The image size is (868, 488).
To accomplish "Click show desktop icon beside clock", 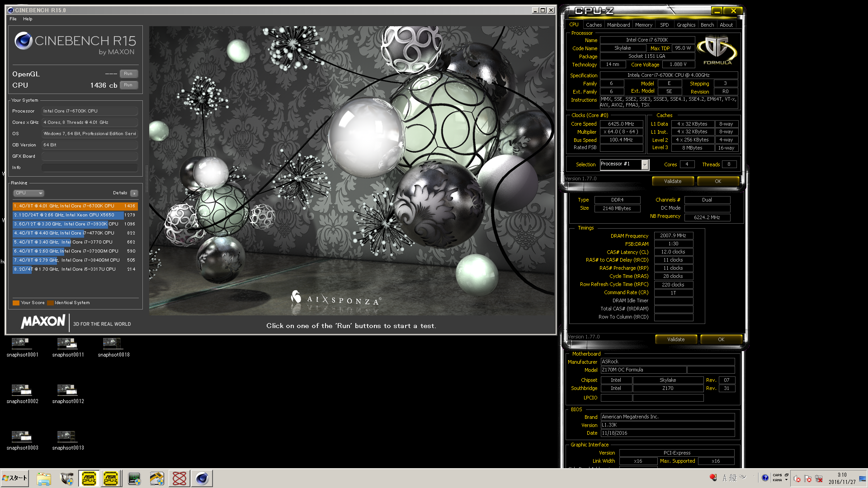I will tap(863, 479).
